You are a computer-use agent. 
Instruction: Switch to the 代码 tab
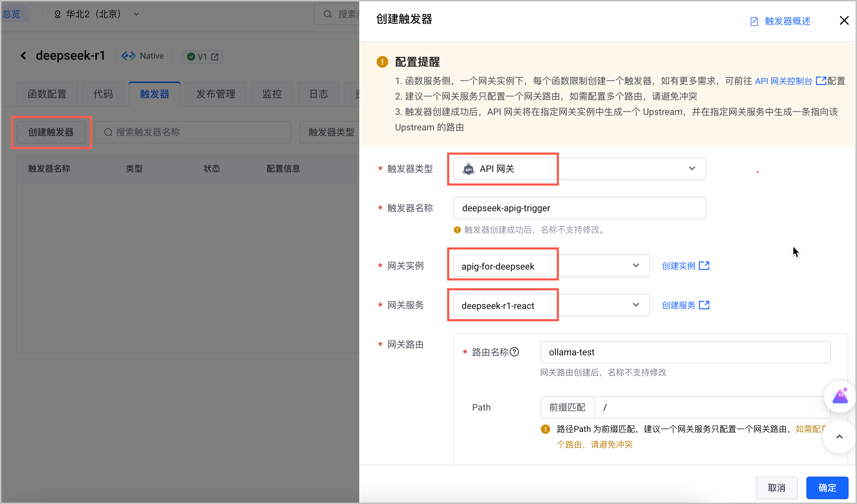pyautogui.click(x=103, y=94)
